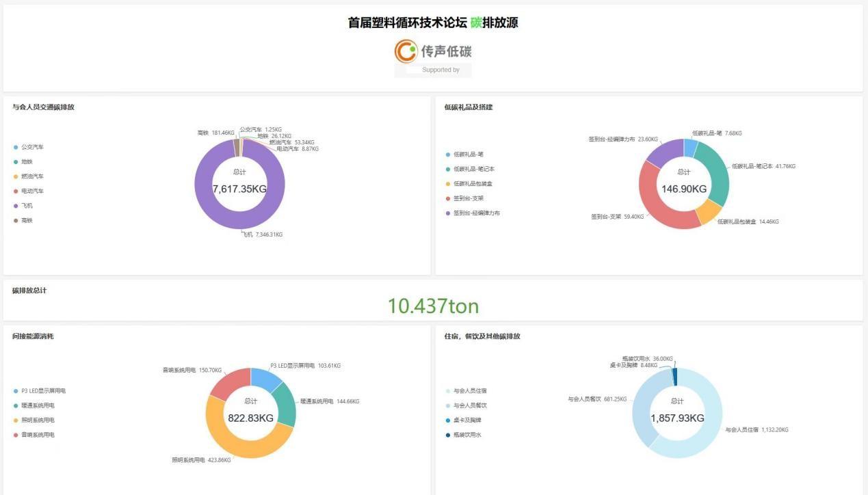Toggle 地铁 legend entry
Image resolution: width=868 pixels, height=495 pixels.
click(23, 162)
